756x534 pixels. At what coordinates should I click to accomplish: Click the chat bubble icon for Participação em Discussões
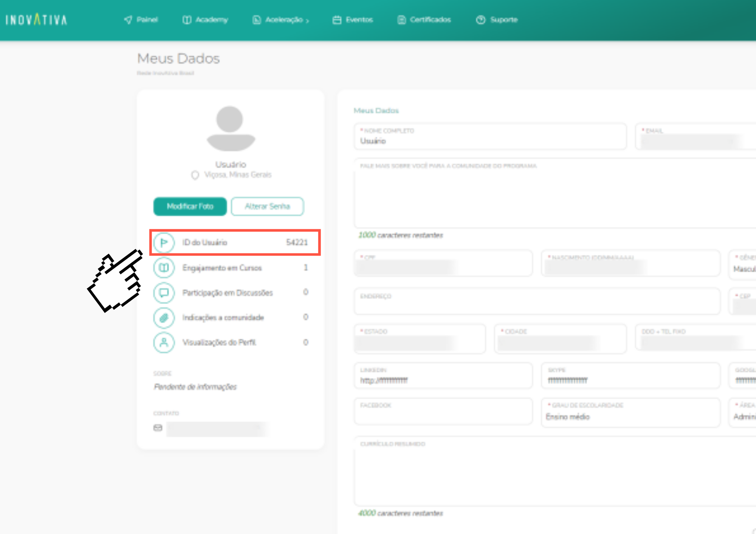pos(164,293)
